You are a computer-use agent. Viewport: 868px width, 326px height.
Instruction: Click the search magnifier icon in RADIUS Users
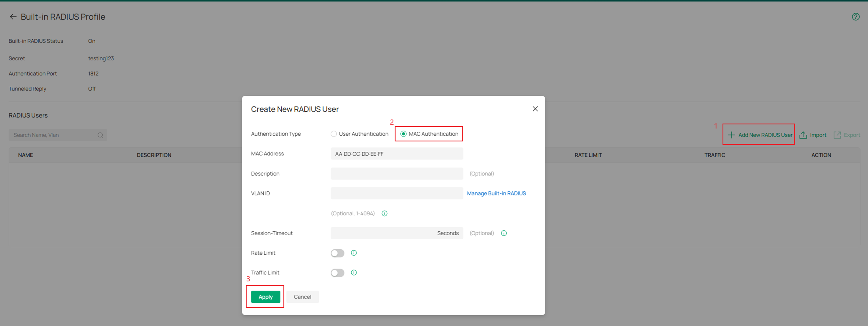[x=100, y=135]
